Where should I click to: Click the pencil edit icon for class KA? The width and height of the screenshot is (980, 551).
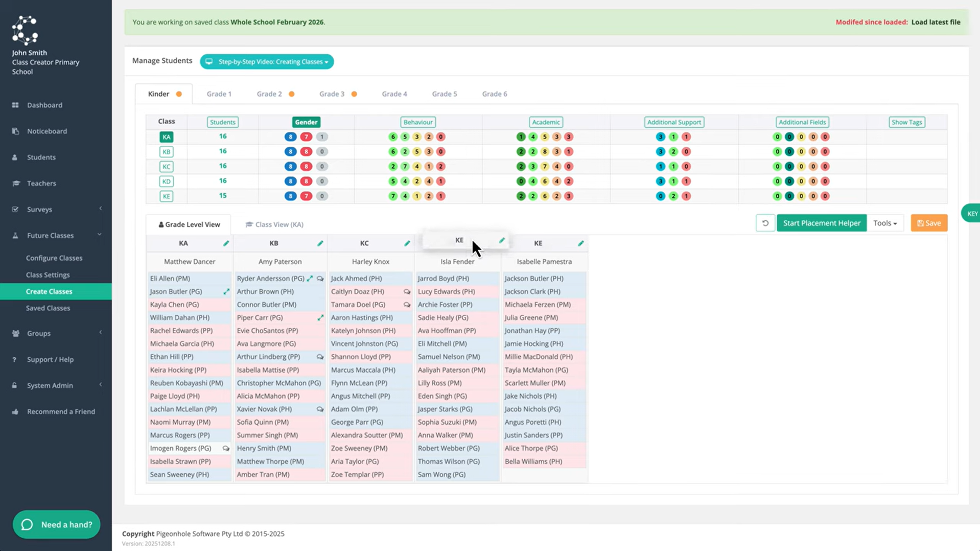(226, 243)
